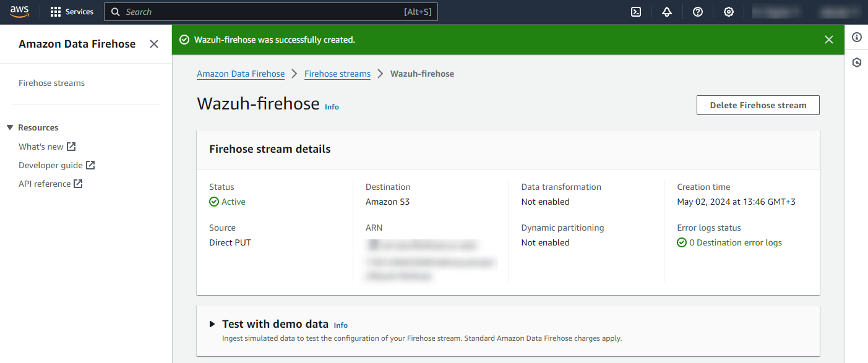Open AWS CloudShell terminal icon

(636, 12)
